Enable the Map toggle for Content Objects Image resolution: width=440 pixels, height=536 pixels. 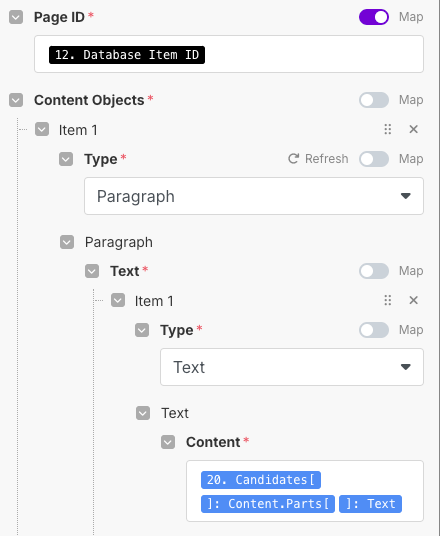(374, 100)
